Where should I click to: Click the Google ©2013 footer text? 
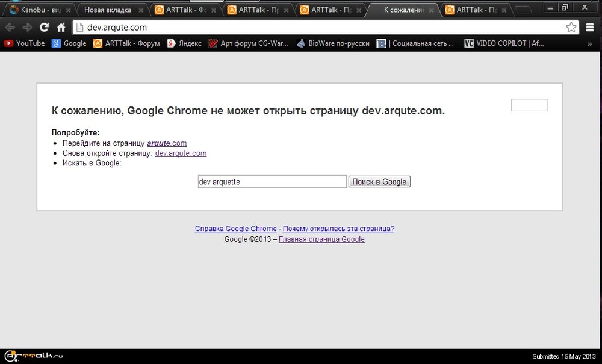(247, 239)
